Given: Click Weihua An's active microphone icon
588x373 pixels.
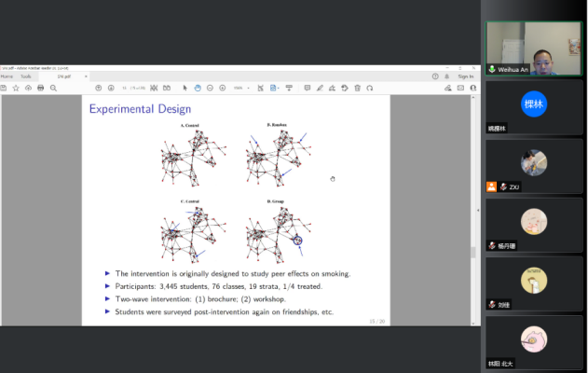Looking at the screenshot, I should 492,69.
